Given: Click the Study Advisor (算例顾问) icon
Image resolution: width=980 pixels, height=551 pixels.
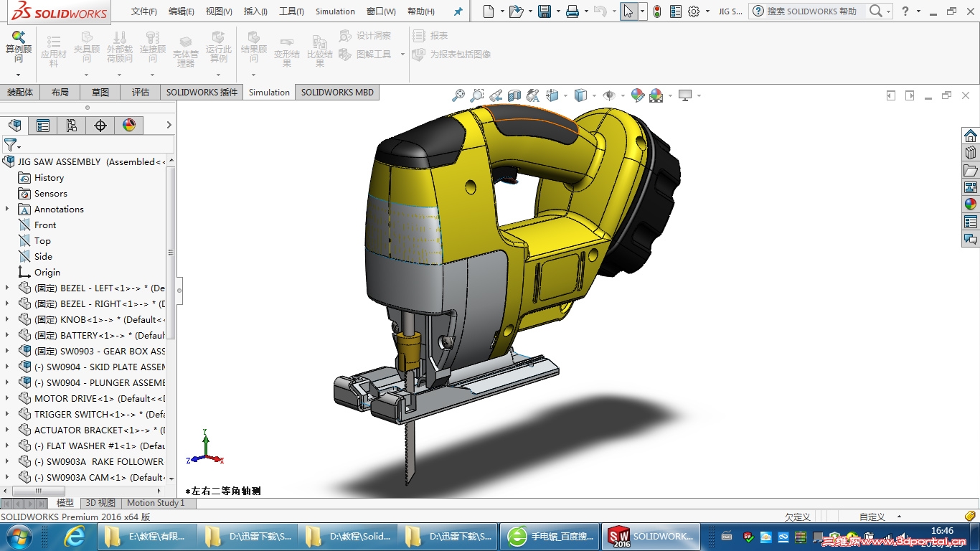Looking at the screenshot, I should coord(19,43).
